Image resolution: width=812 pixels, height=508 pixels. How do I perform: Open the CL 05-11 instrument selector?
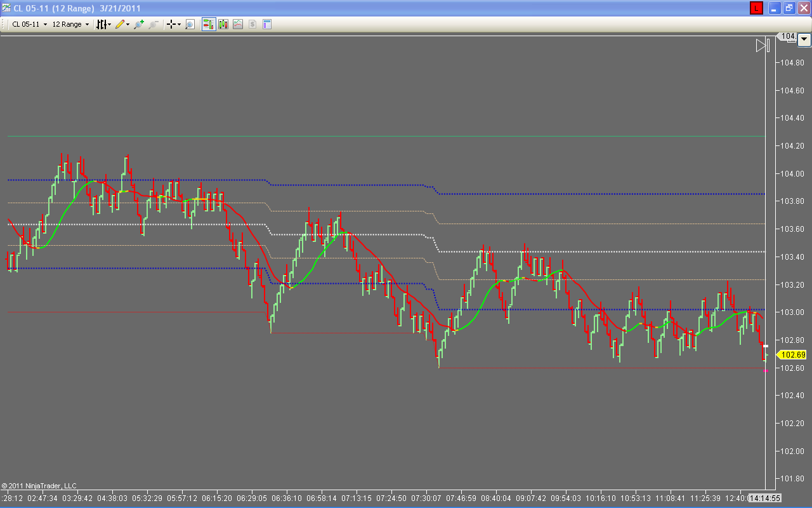coord(29,24)
